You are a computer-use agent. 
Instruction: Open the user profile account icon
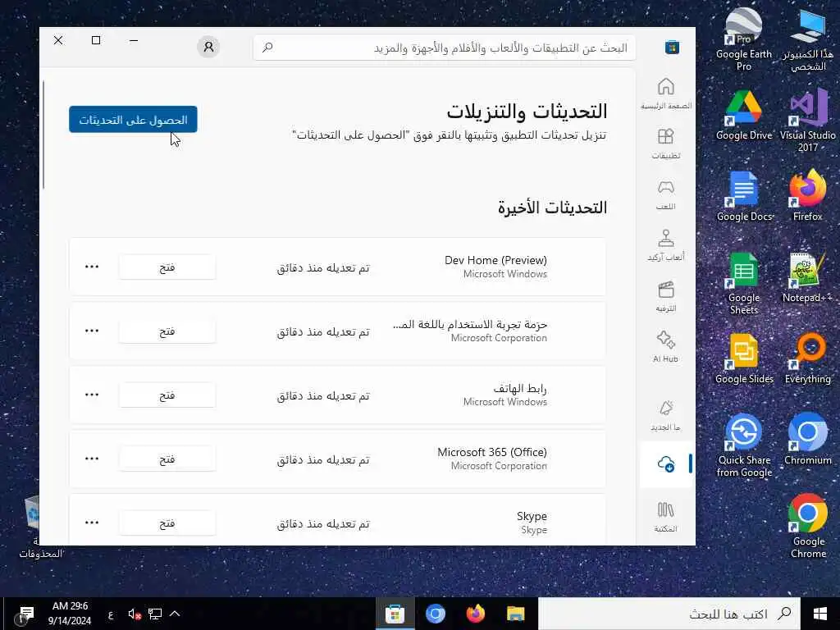click(208, 47)
